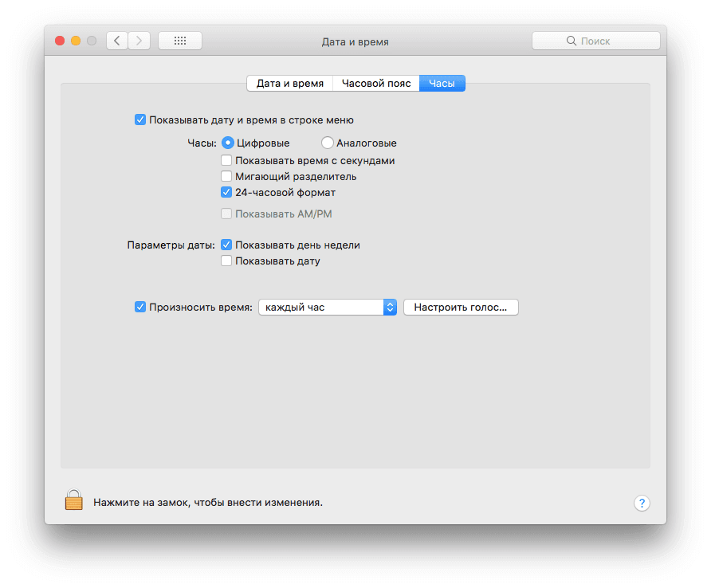Select the Цифровые clock radio button
The height and width of the screenshot is (588, 711).
227,143
